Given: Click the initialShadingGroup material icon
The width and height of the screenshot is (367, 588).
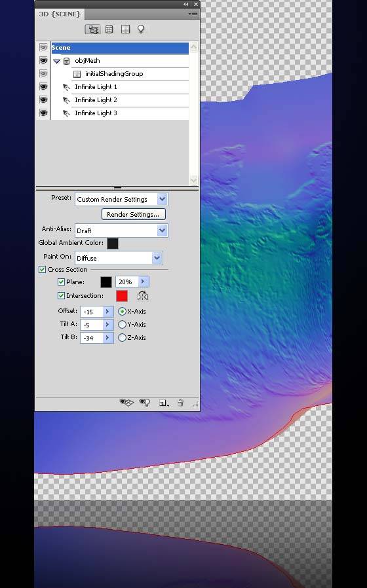Looking at the screenshot, I should pyautogui.click(x=77, y=74).
